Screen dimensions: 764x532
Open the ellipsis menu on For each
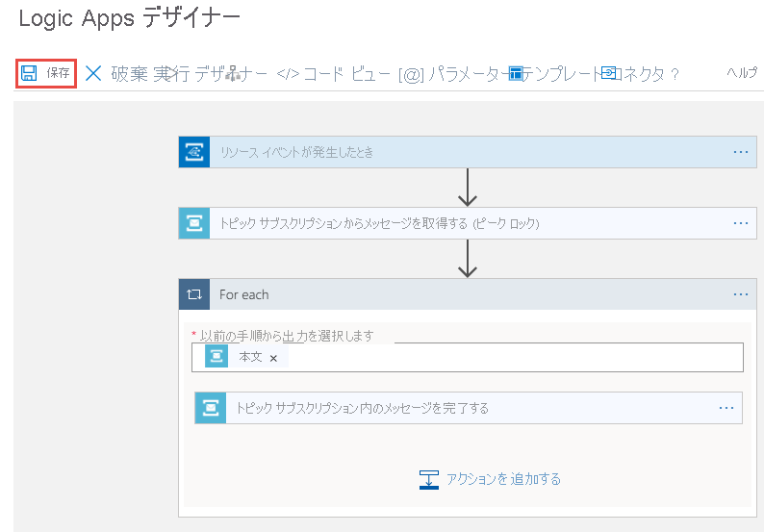pos(741,294)
